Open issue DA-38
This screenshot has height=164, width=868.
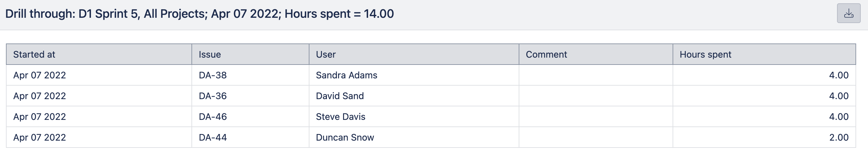click(x=213, y=75)
